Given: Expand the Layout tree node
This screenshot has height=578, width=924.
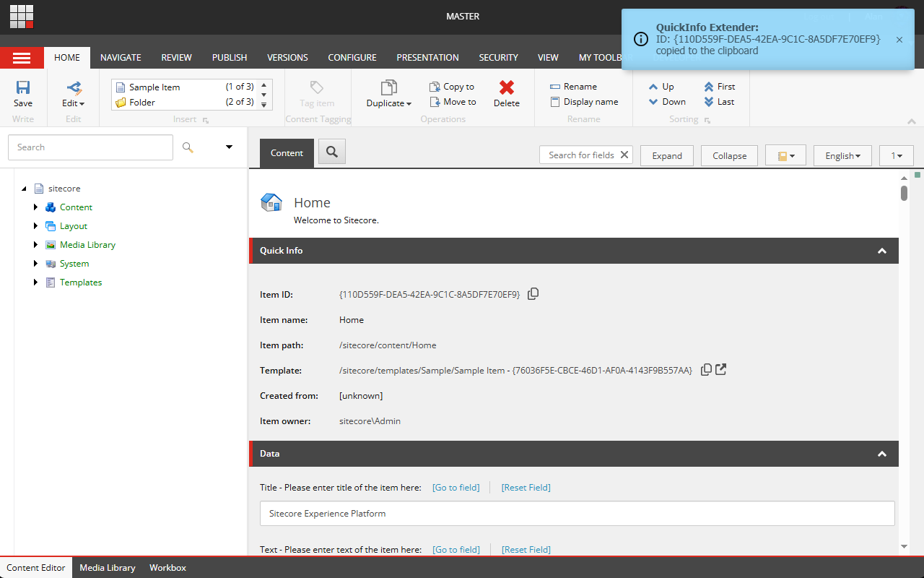Looking at the screenshot, I should pos(35,226).
